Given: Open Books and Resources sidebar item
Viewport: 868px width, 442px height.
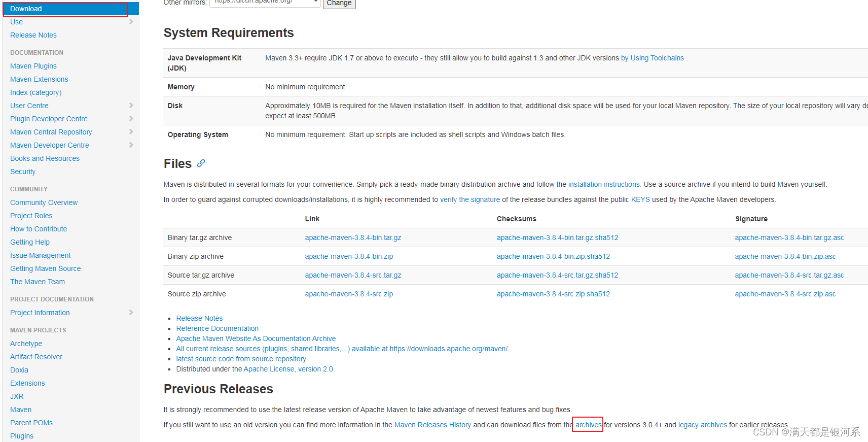Looking at the screenshot, I should pyautogui.click(x=45, y=158).
